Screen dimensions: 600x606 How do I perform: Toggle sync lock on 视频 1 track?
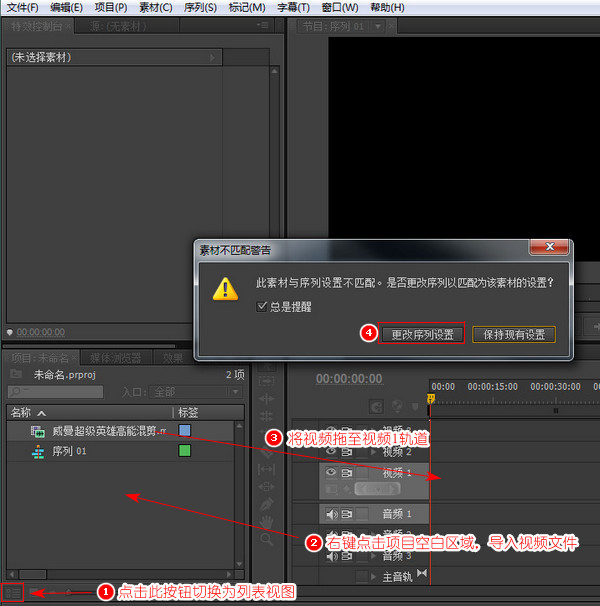click(x=347, y=473)
